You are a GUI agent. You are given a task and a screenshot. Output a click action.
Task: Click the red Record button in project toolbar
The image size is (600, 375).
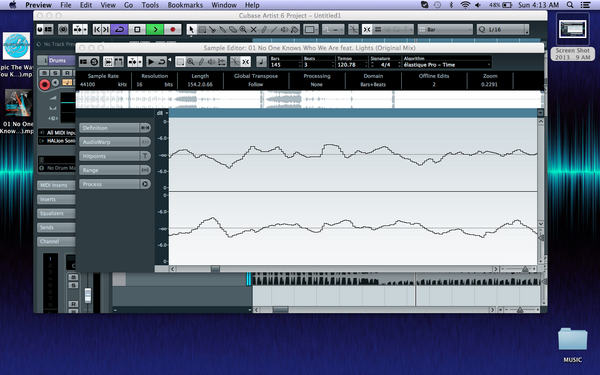[x=173, y=29]
